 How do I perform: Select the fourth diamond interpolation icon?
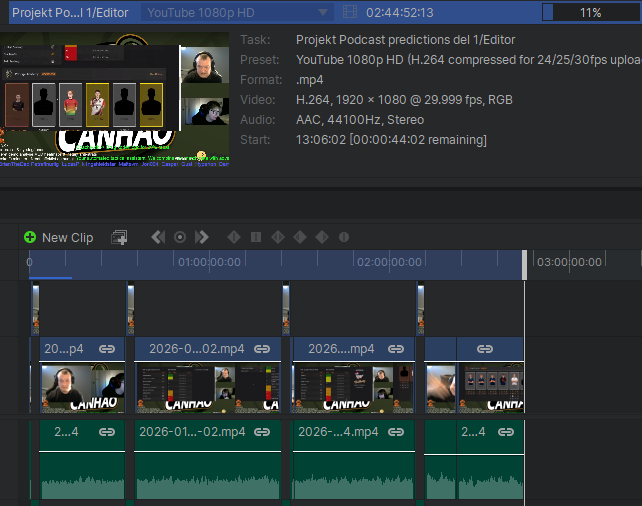[x=300, y=237]
